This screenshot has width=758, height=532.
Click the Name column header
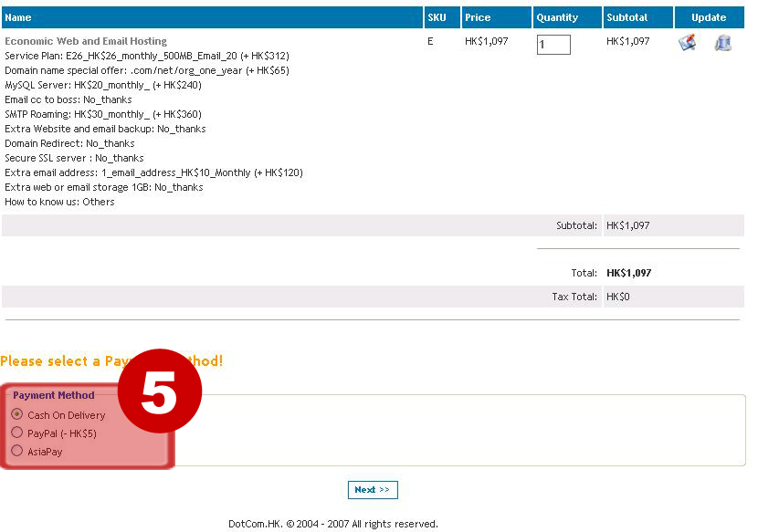tap(212, 17)
